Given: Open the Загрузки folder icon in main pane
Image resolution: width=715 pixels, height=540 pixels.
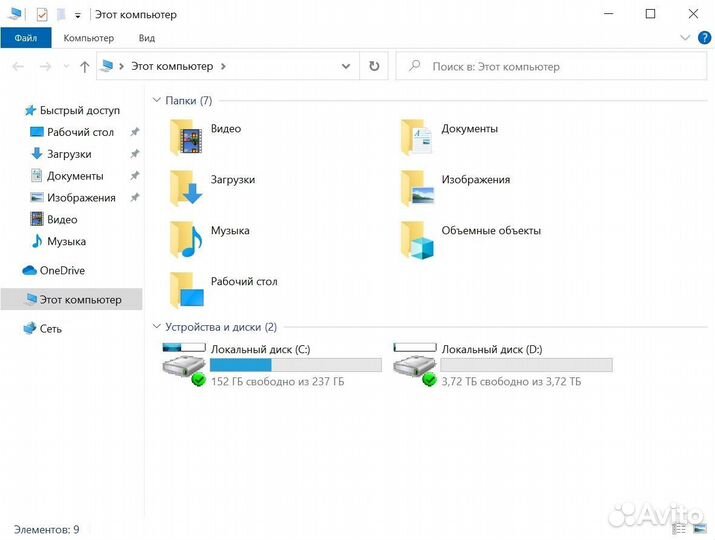Looking at the screenshot, I should (186, 188).
